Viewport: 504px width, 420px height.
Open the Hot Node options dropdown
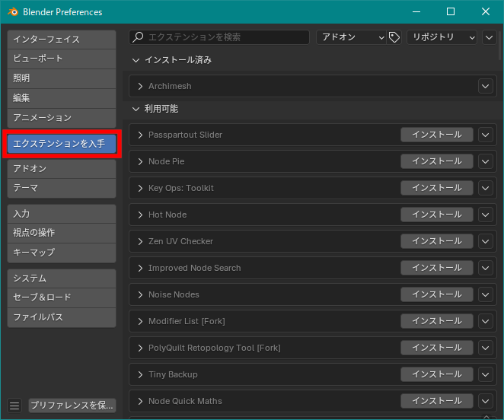[x=486, y=215]
